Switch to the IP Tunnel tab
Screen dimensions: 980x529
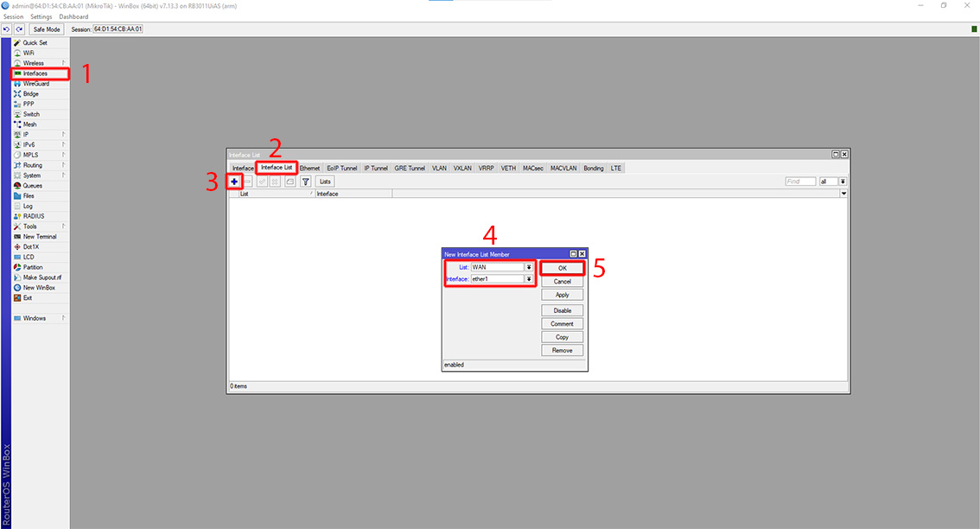click(x=376, y=169)
